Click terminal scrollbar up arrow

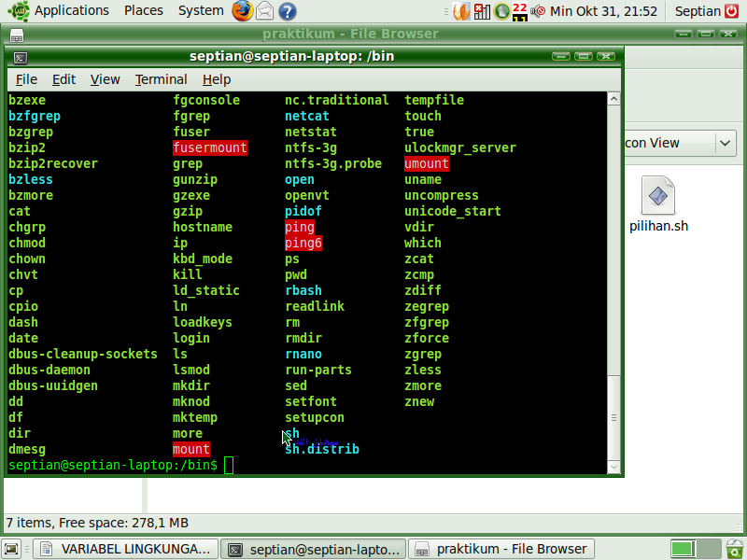click(x=613, y=99)
